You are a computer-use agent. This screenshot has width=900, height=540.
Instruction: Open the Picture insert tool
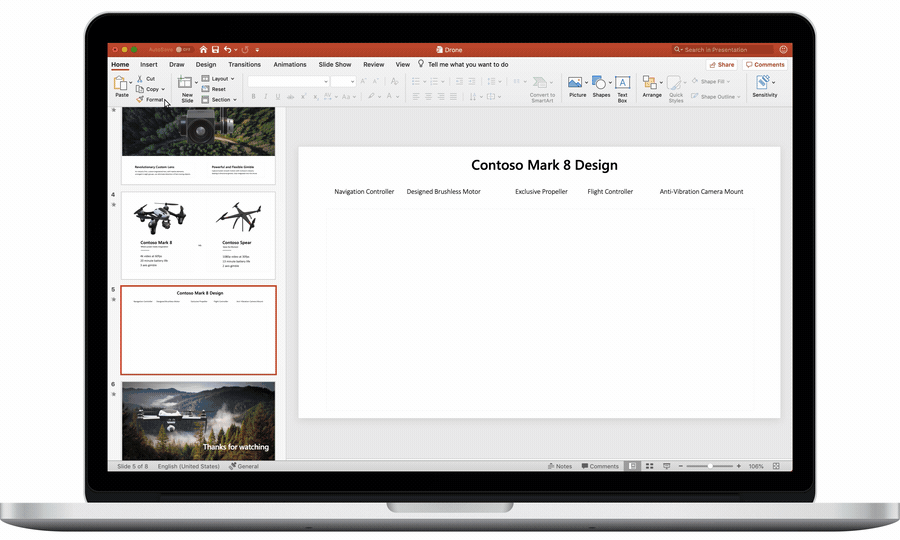pyautogui.click(x=576, y=85)
